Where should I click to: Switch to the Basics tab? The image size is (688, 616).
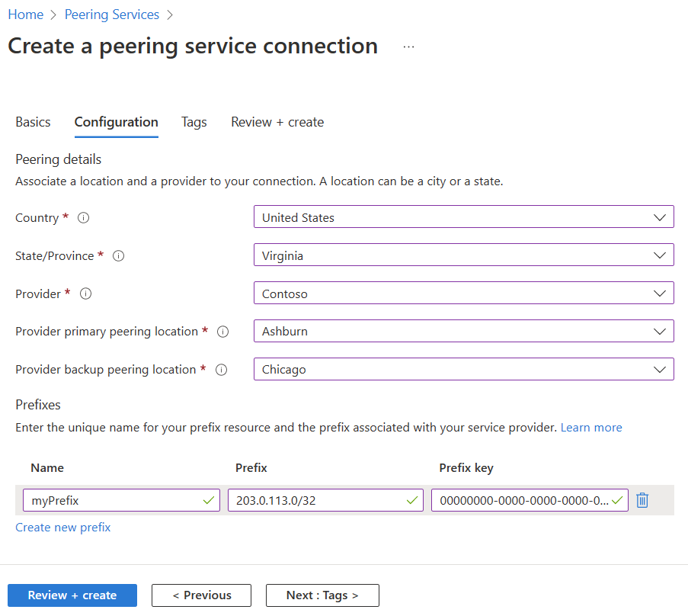[33, 122]
